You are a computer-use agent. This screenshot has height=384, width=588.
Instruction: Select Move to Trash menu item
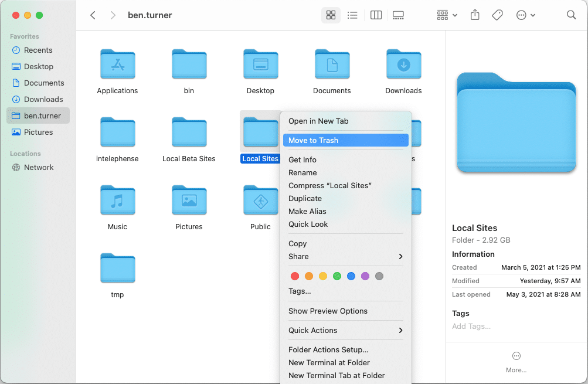point(345,140)
